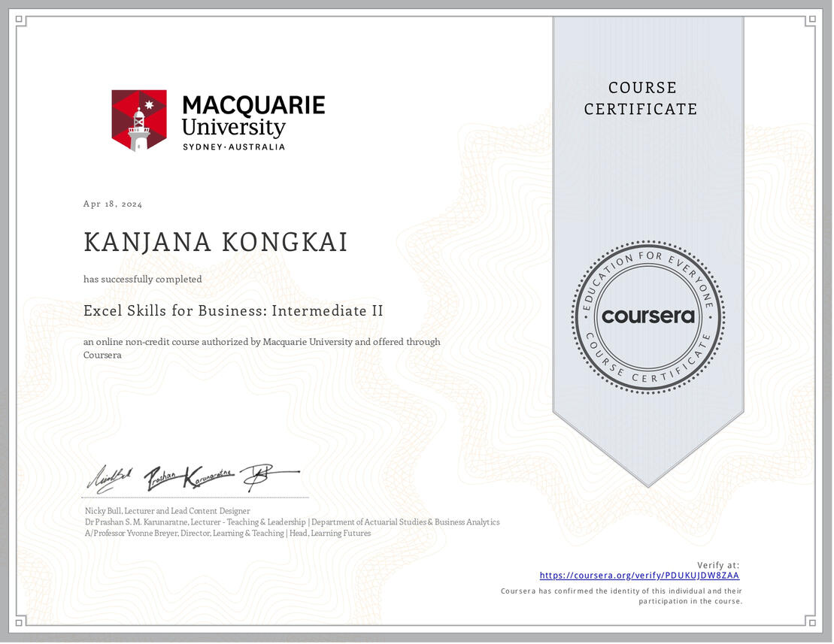Click the course title Excel Skills for Business

coord(234,310)
